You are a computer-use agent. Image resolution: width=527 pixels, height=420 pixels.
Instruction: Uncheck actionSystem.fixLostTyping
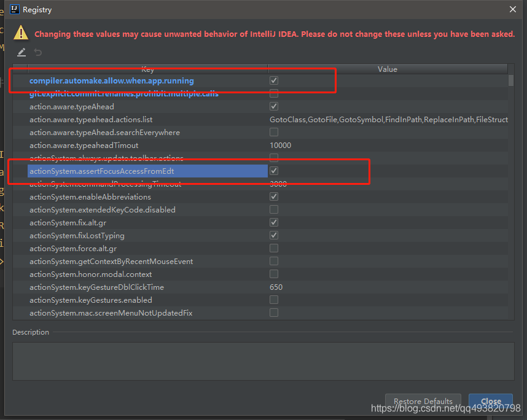273,235
